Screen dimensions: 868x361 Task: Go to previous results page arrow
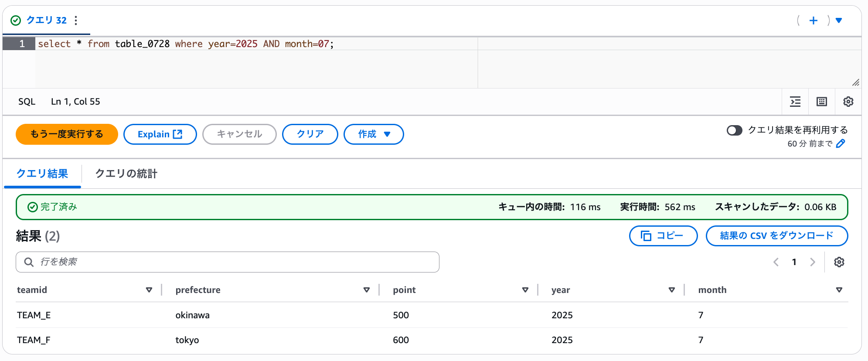pyautogui.click(x=776, y=262)
